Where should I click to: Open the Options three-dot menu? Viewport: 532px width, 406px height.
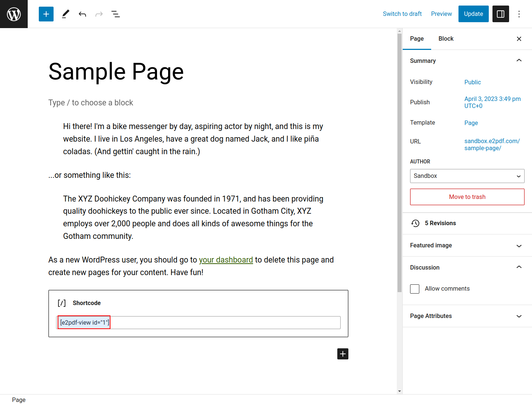519,14
